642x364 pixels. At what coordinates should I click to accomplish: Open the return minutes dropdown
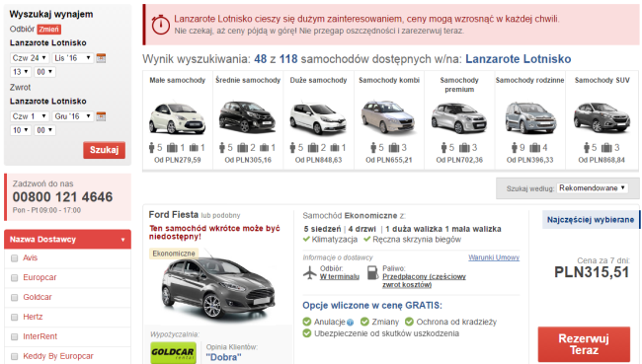point(44,130)
